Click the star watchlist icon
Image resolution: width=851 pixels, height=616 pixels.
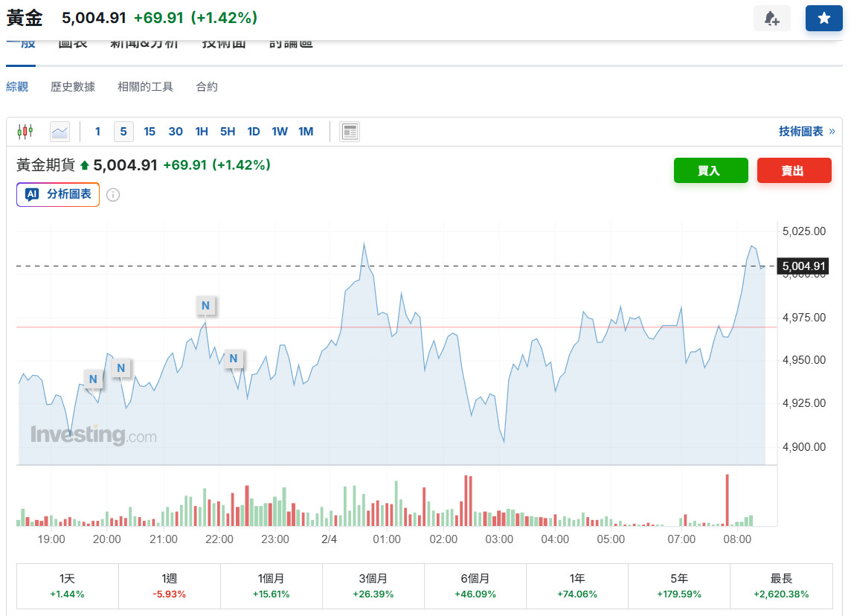click(x=823, y=19)
